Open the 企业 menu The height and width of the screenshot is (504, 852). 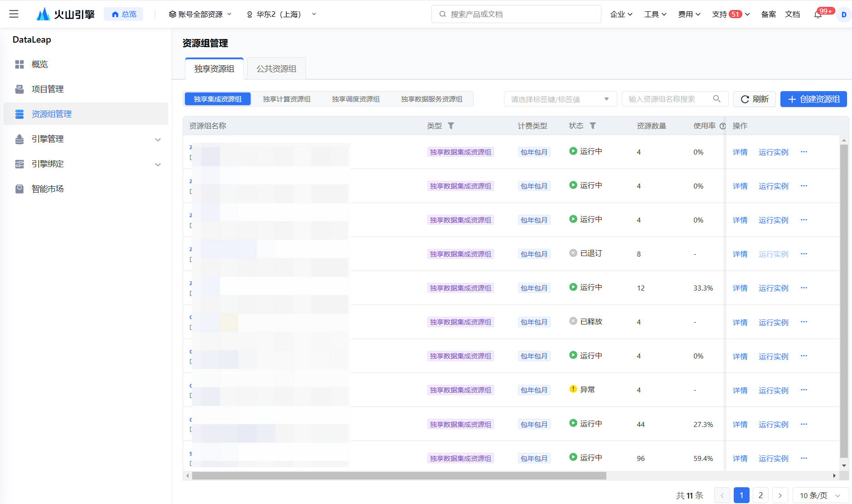tap(621, 15)
